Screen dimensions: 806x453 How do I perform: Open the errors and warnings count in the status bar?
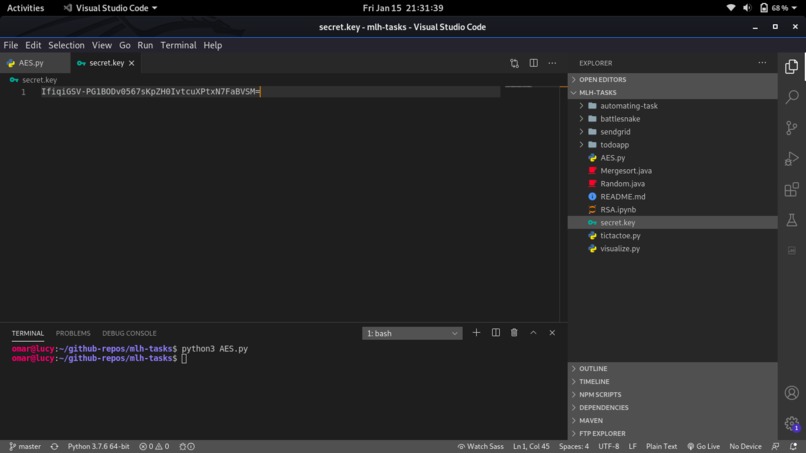pyautogui.click(x=154, y=446)
